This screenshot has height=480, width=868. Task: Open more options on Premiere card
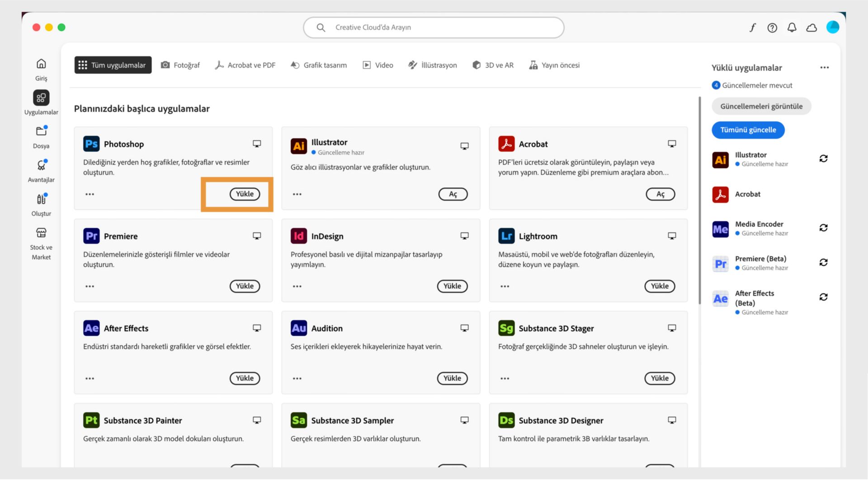click(90, 287)
